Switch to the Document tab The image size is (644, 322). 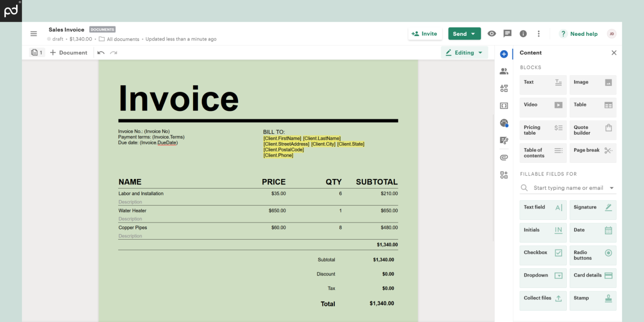point(68,52)
